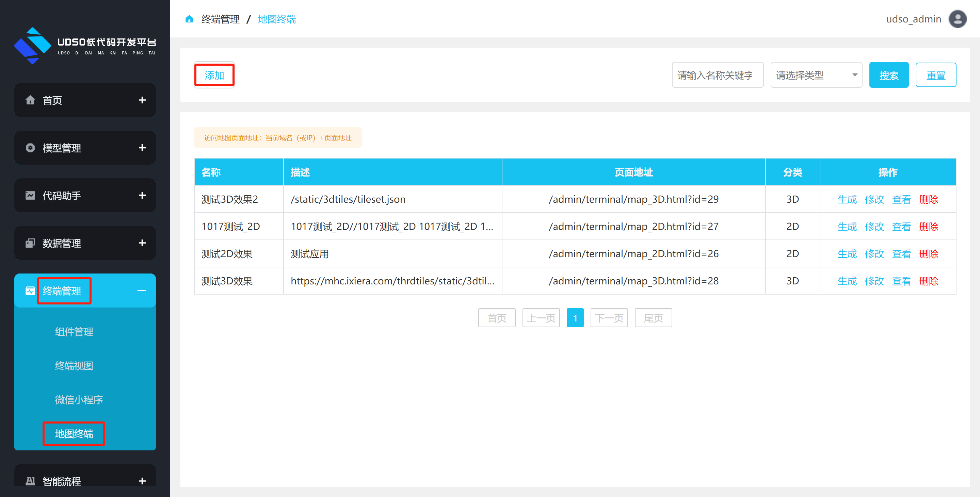Expand the 首页 menu with plus sign
Screen dimensions: 980x497
point(142,100)
